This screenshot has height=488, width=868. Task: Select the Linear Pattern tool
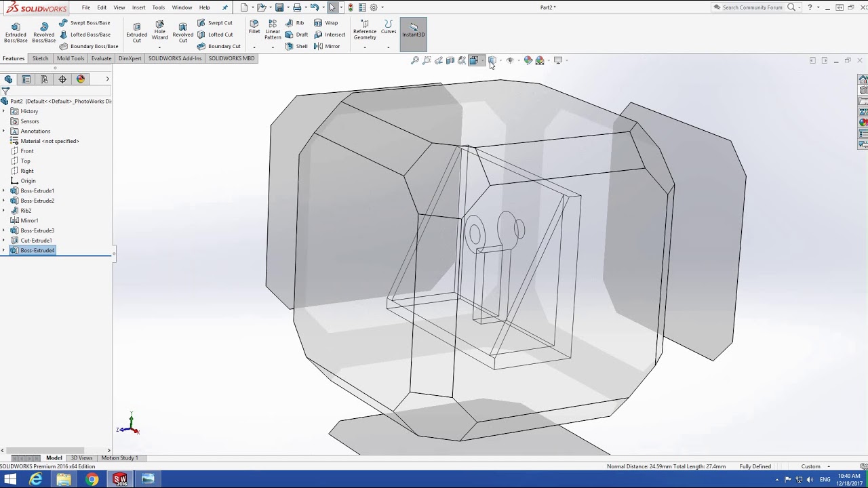coord(273,30)
